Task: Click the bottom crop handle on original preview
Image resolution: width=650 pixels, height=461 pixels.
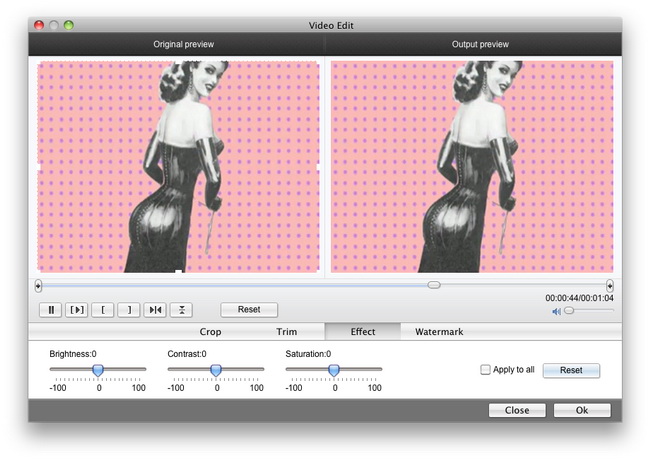Action: pos(178,272)
